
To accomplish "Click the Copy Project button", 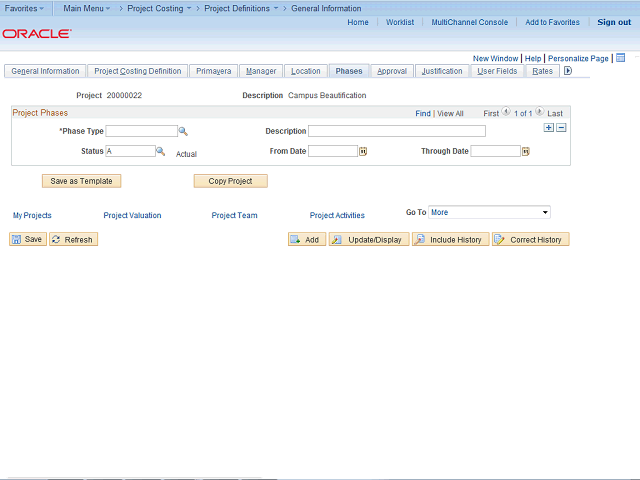I will [x=230, y=181].
